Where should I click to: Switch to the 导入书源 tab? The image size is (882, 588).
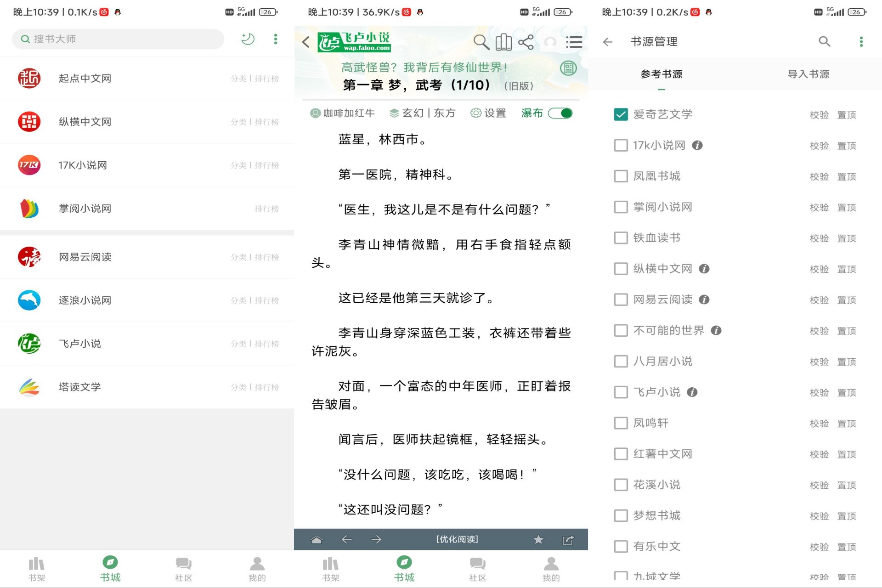808,74
